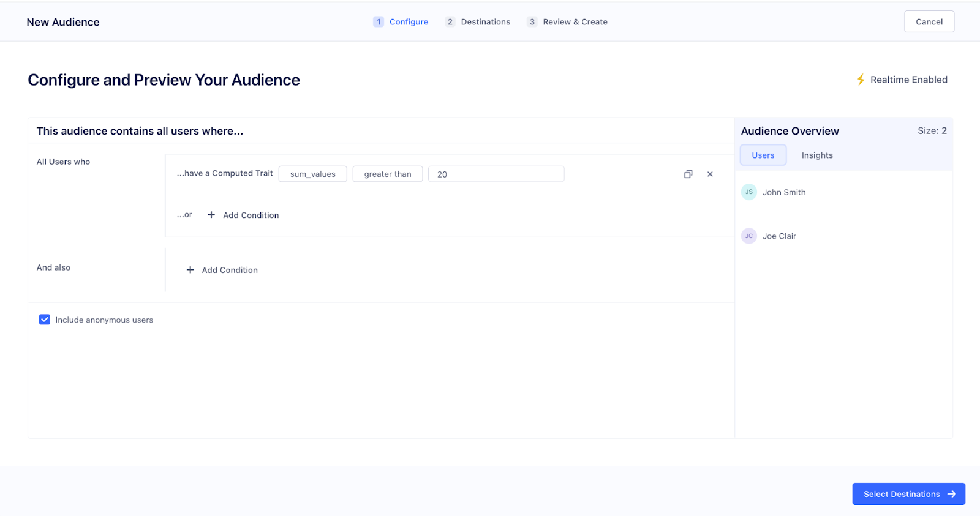Click the Select Destinations button

[902, 494]
